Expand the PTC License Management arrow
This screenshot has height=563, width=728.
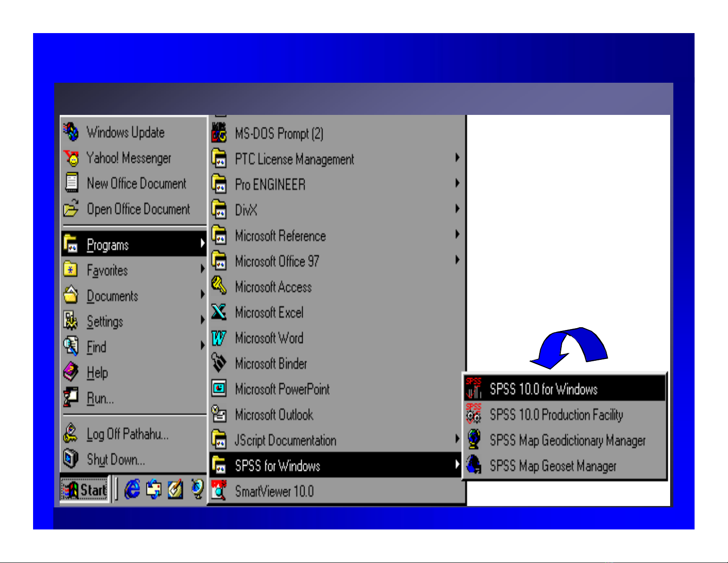457,158
